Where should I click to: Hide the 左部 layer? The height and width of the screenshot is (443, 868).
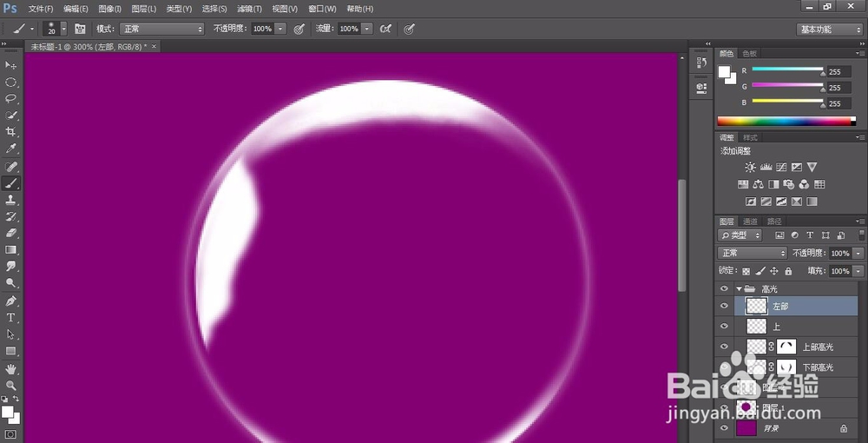[723, 306]
